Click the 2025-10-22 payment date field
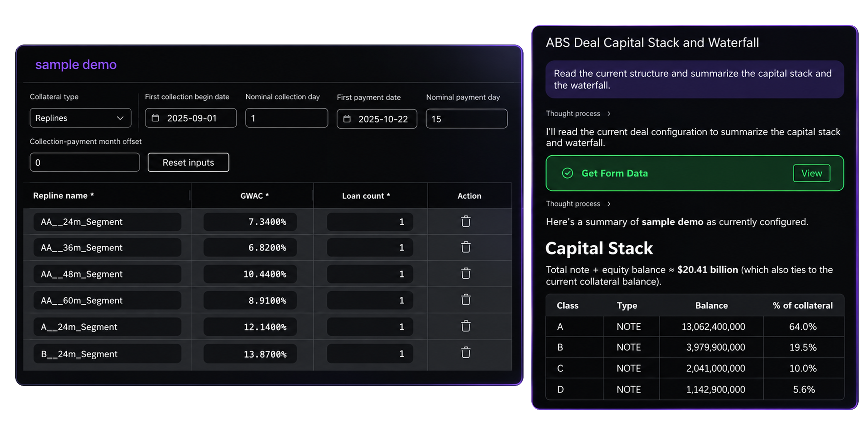The image size is (868, 434). pos(377,119)
